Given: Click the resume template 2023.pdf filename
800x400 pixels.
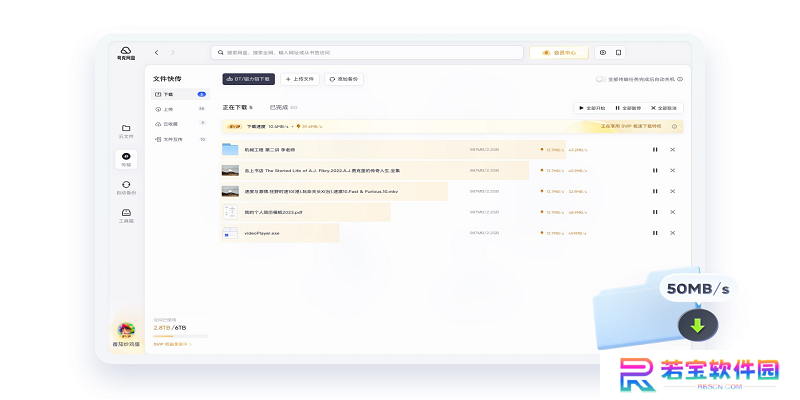Looking at the screenshot, I should [273, 212].
